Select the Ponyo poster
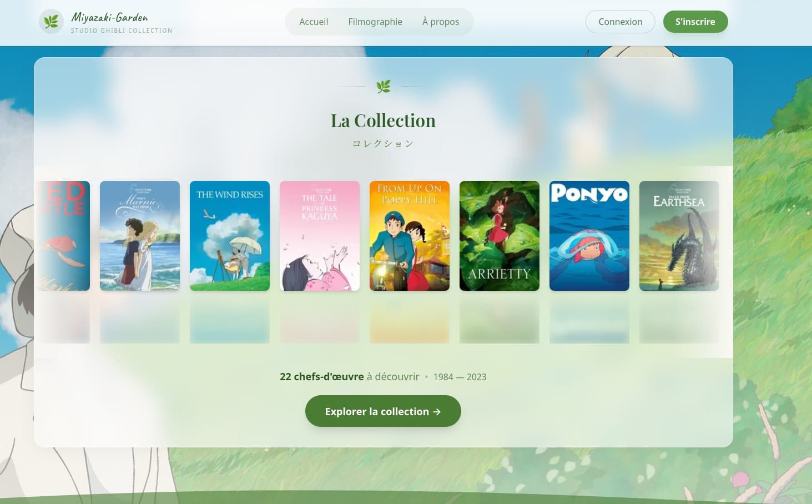The width and height of the screenshot is (812, 504). (589, 236)
